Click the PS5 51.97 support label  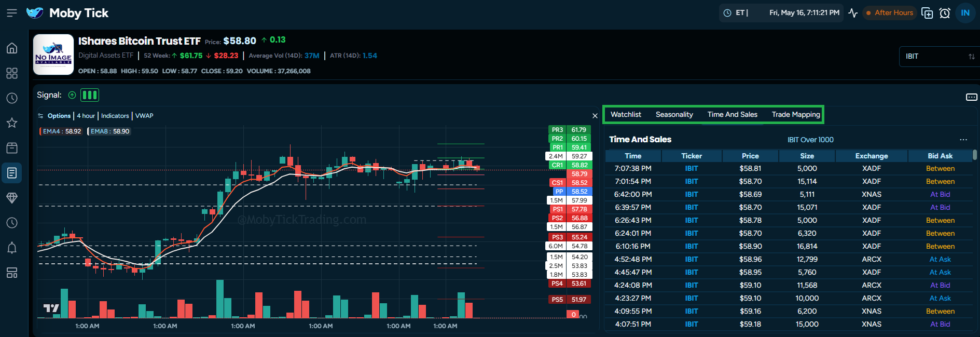point(570,300)
